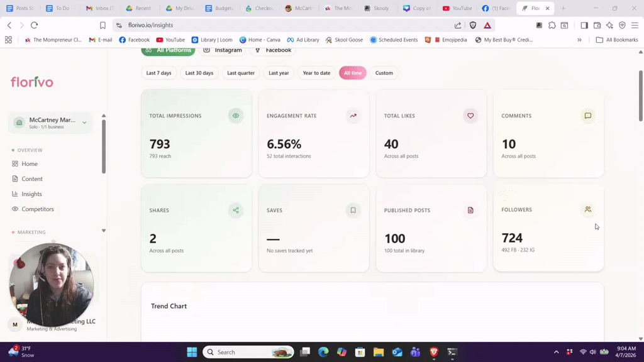Open Microsoft Edge from the taskbar
The height and width of the screenshot is (362, 644).
323,352
